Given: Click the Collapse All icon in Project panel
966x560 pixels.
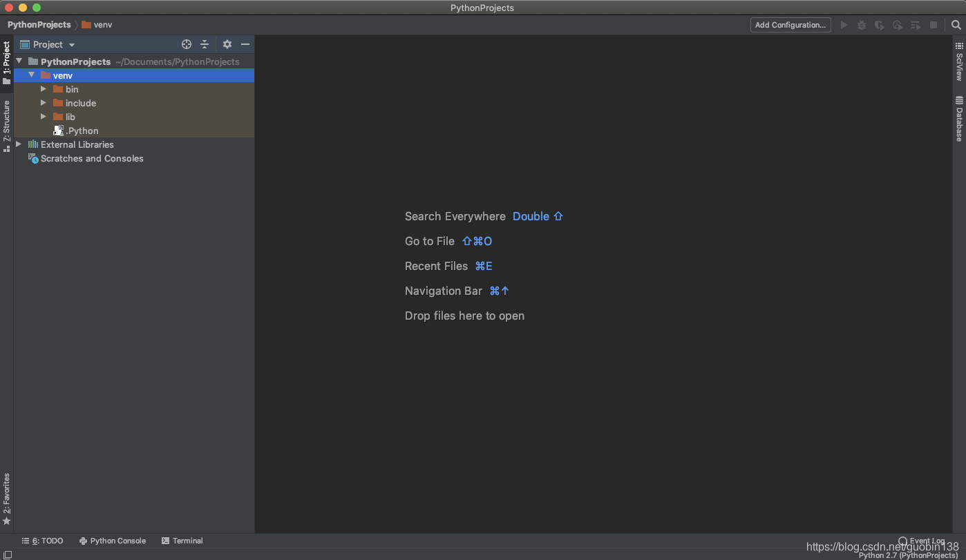Looking at the screenshot, I should pos(205,44).
